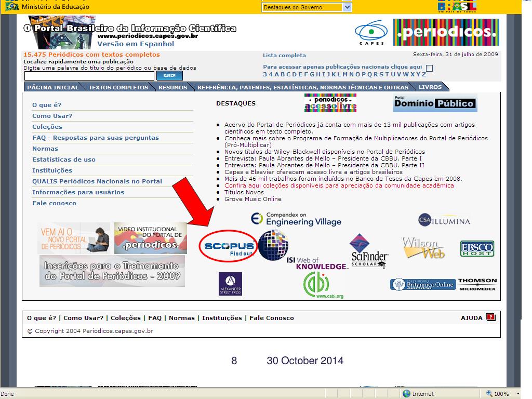This screenshot has height=399, width=532.
Task: Open the REFERÊNCIA, PATENTES, ESTATÍSTICAS tab
Action: point(303,87)
